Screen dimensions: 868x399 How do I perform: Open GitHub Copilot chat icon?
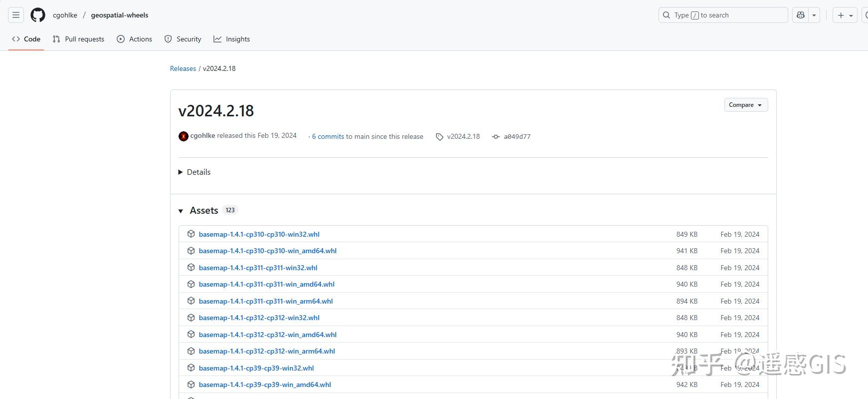[801, 15]
